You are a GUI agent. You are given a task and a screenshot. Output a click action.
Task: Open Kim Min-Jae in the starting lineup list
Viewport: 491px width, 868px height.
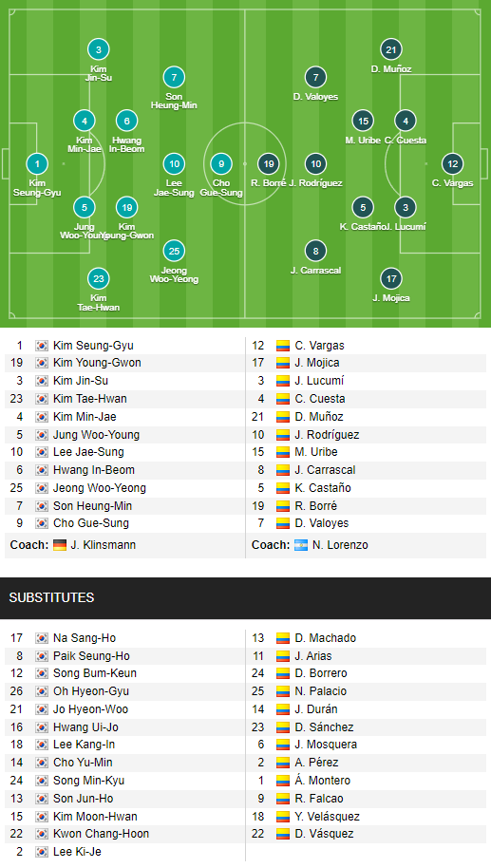pyautogui.click(x=85, y=417)
